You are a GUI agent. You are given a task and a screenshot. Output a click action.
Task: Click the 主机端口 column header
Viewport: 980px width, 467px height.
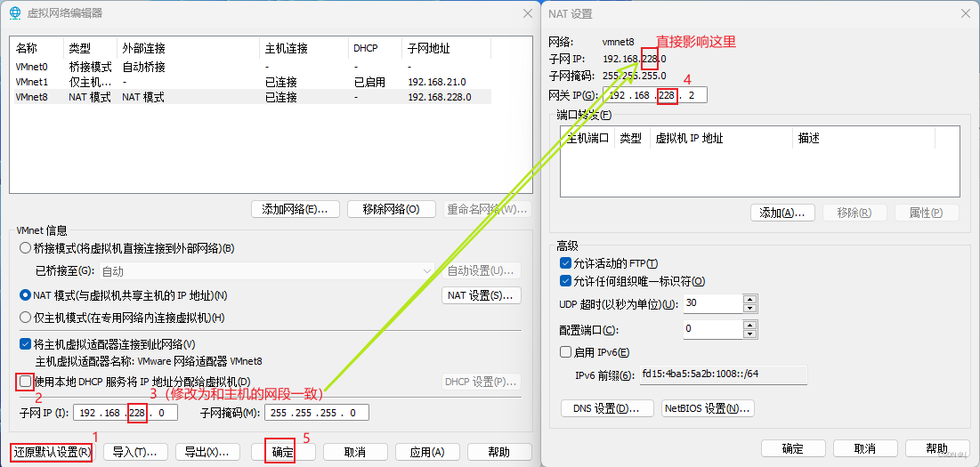588,138
